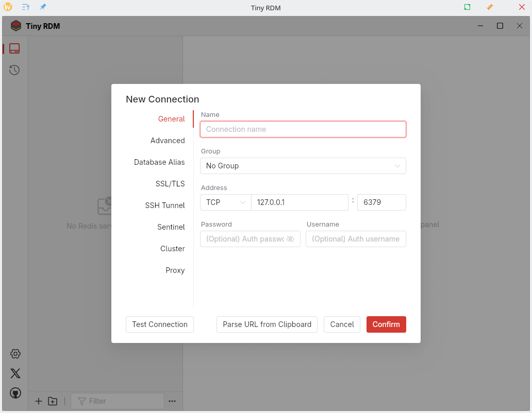Viewport: 532px width, 413px height.
Task: Click Parse URL from Clipboard
Action: point(267,324)
